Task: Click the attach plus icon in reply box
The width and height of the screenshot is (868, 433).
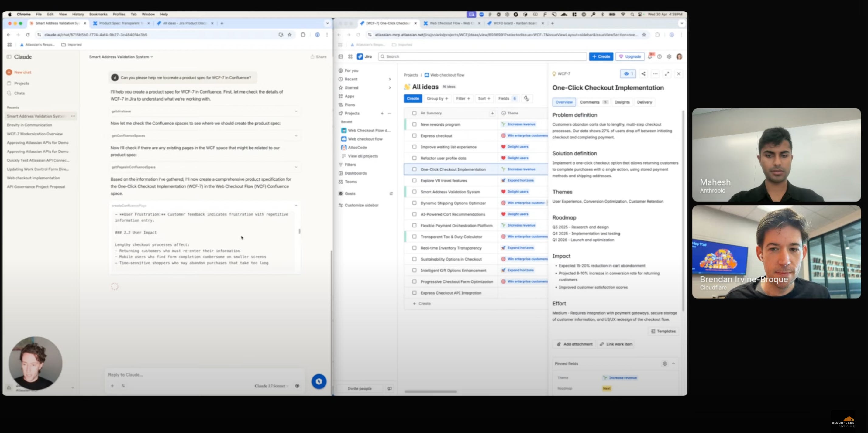Action: (112, 386)
